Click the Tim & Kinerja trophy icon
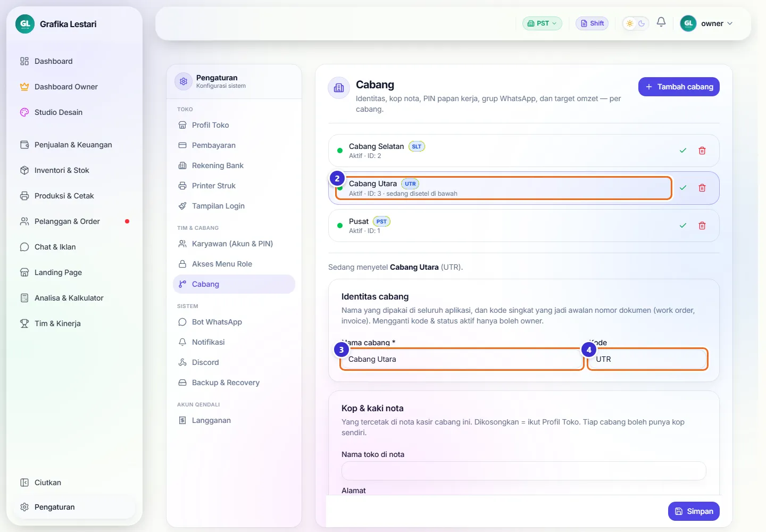 [x=24, y=323]
